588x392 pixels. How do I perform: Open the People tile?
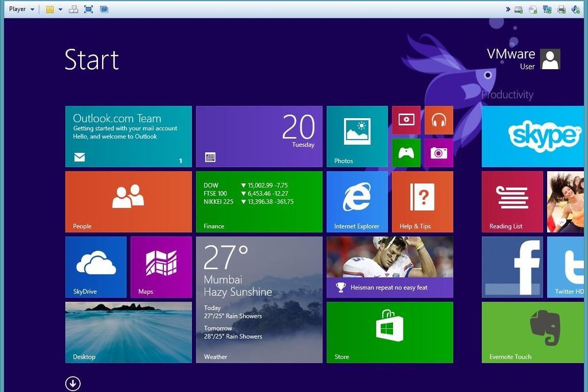point(128,202)
